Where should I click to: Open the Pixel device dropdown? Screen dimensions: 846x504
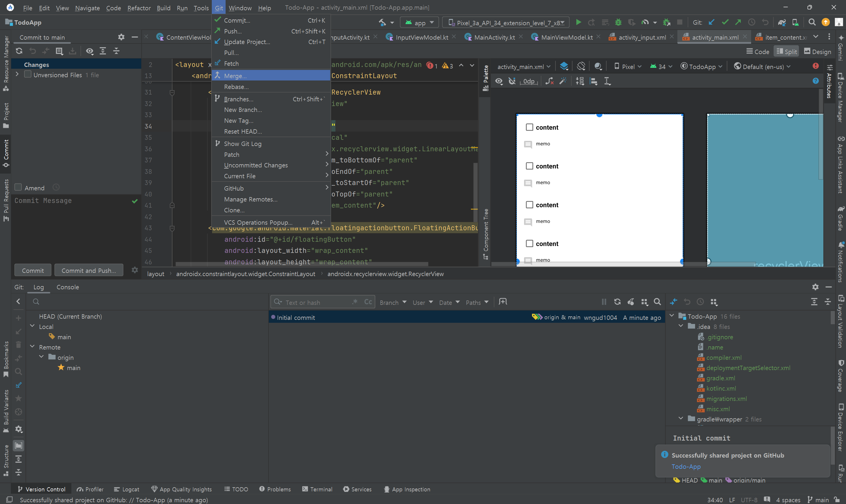(x=628, y=67)
